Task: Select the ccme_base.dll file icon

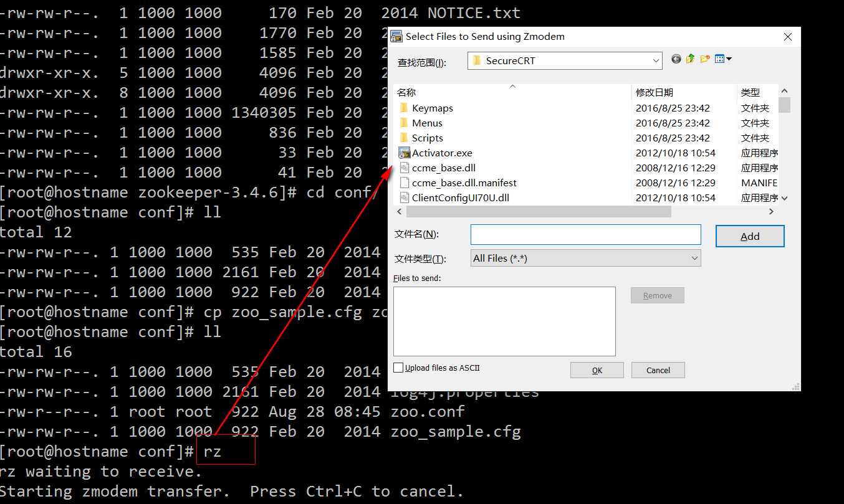Action: click(404, 168)
